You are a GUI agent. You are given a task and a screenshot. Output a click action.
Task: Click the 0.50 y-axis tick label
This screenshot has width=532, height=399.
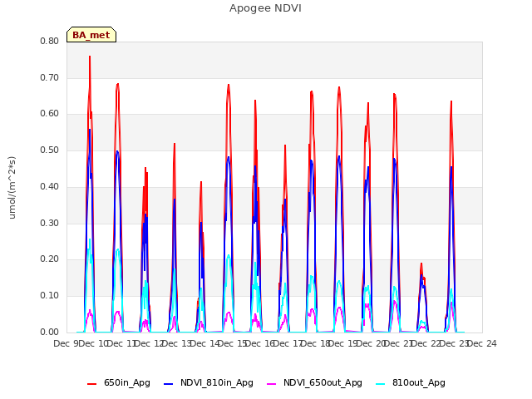50,150
